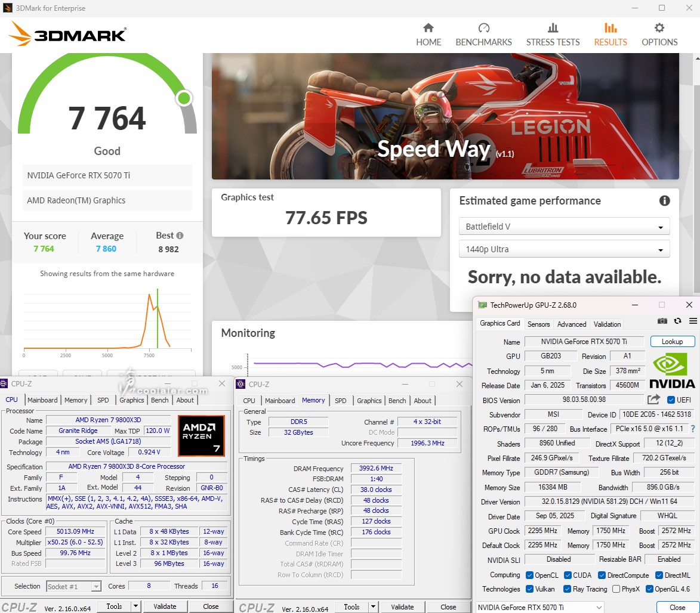Screen dimensions: 700x613
Task: Switch to Advanced tab in GPU-Z
Action: [572, 324]
